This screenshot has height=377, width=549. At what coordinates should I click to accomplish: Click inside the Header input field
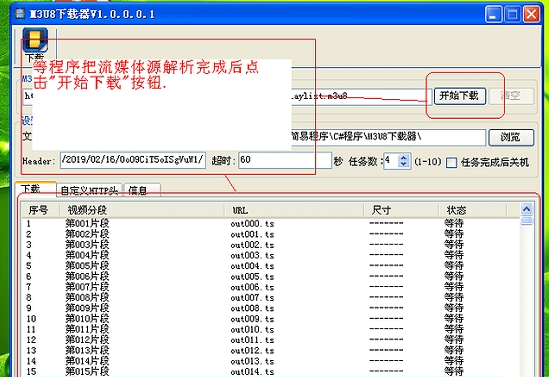[132, 160]
